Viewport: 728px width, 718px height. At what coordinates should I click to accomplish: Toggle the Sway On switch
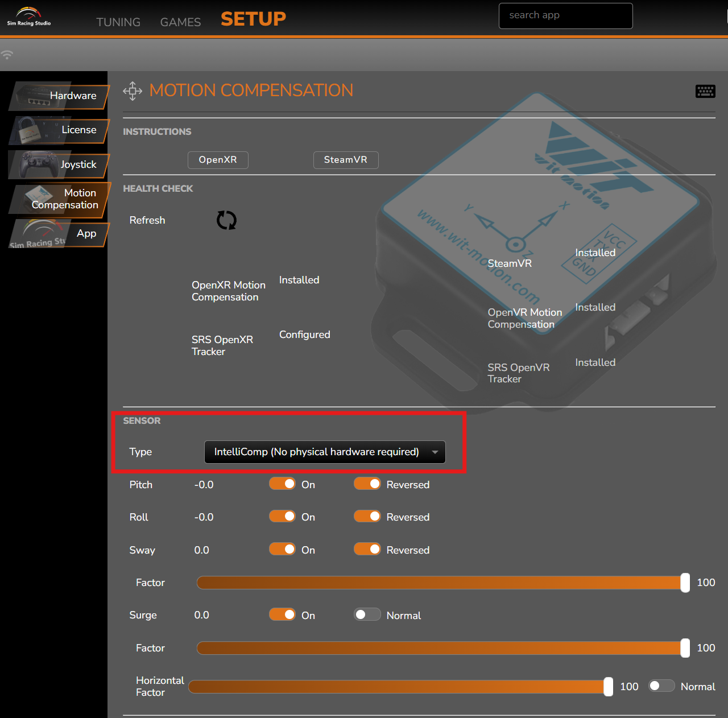coord(282,549)
